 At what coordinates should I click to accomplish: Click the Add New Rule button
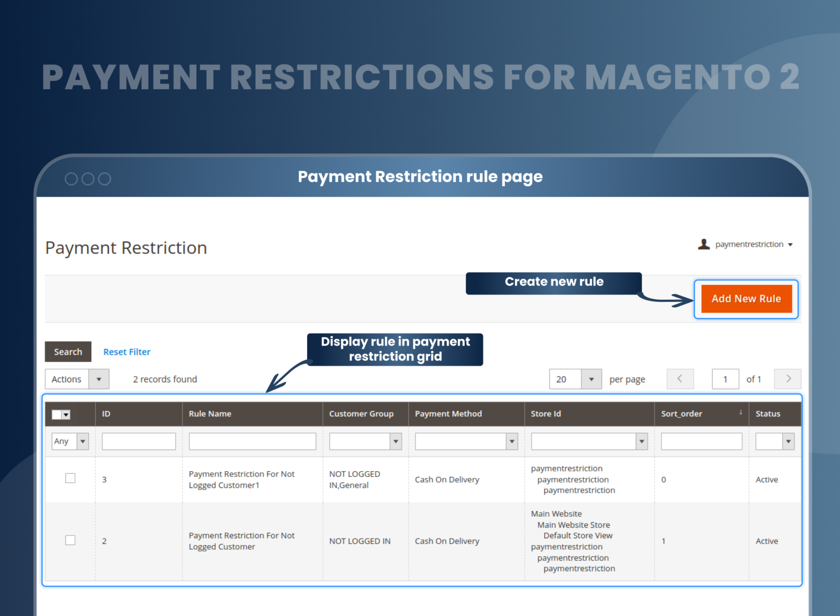tap(746, 299)
